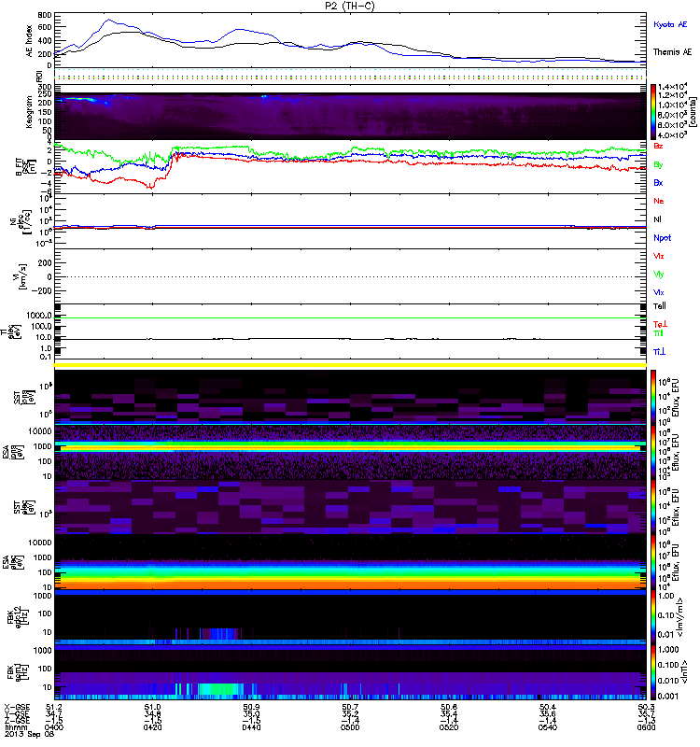
Task: Click the FBK nT color bar
Action: tap(653, 672)
